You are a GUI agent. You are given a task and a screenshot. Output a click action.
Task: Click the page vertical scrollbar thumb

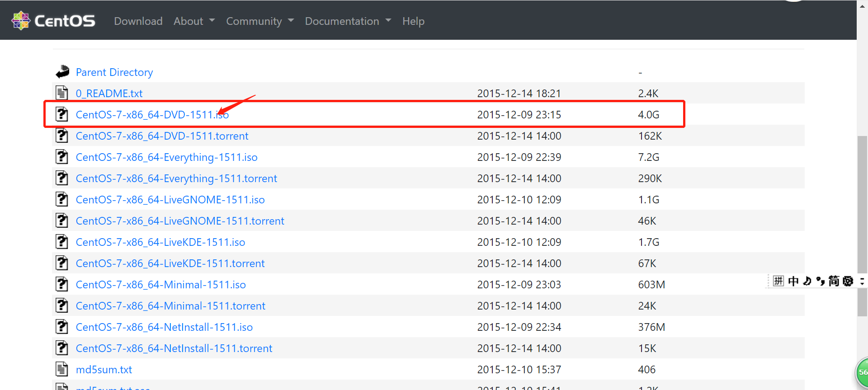[862, 226]
